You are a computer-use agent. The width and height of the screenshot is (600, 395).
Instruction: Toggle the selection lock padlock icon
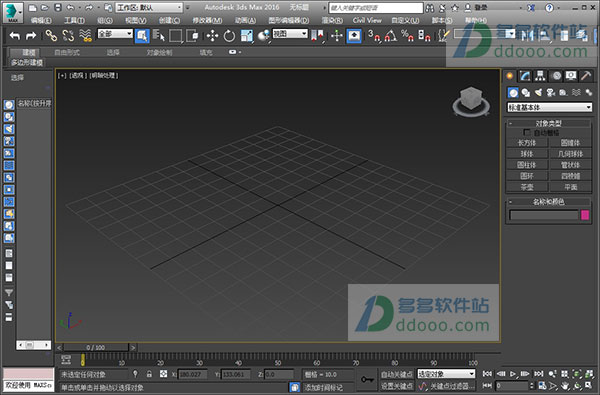click(x=149, y=374)
